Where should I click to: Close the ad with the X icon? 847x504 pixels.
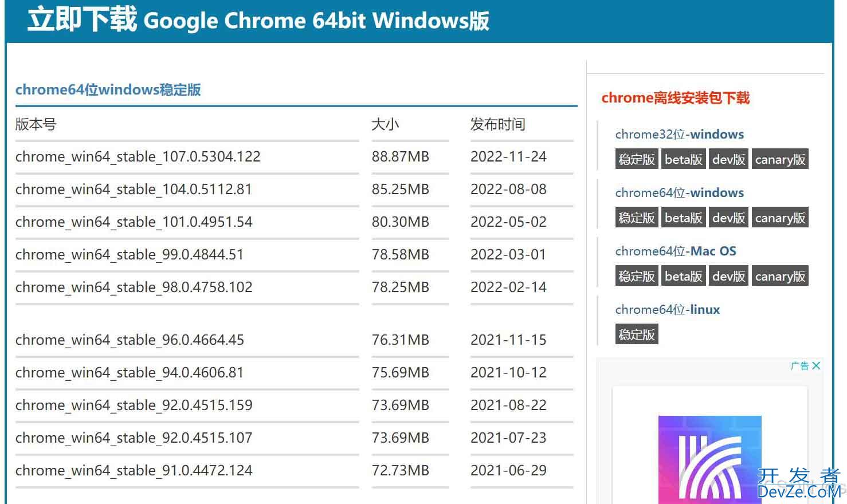816,365
